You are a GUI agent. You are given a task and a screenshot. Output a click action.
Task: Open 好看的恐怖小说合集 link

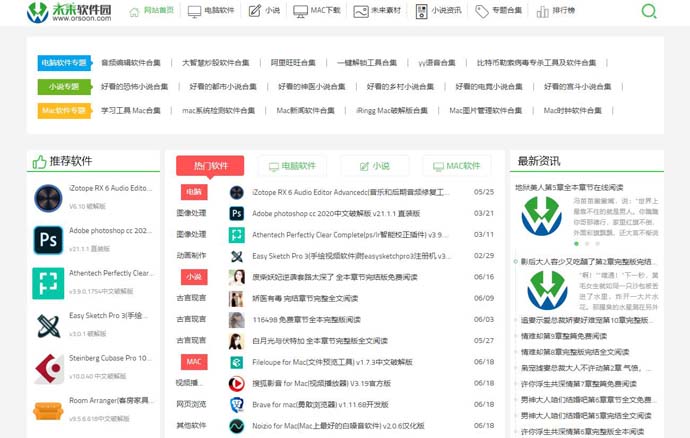(135, 87)
